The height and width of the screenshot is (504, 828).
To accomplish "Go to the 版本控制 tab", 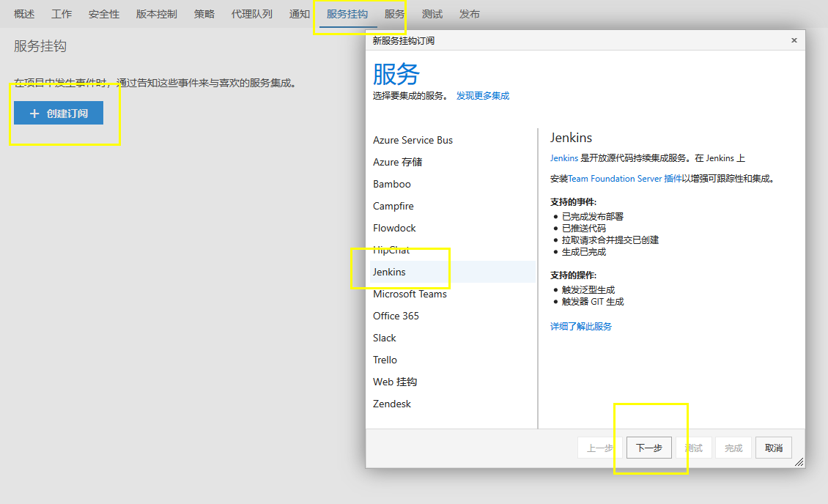I will click(156, 14).
